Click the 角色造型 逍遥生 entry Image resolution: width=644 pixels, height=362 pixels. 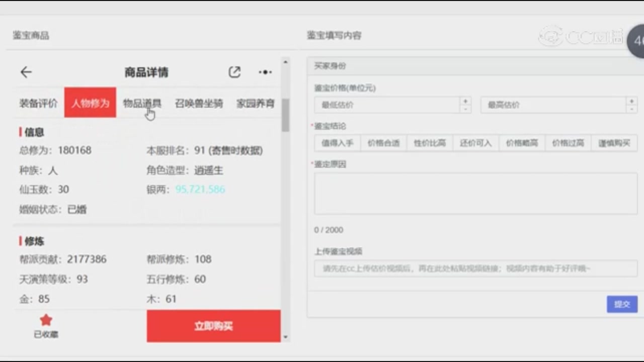[x=185, y=170]
